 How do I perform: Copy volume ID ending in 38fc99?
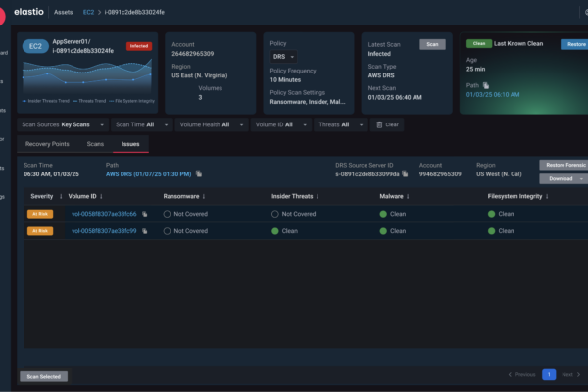(x=144, y=231)
